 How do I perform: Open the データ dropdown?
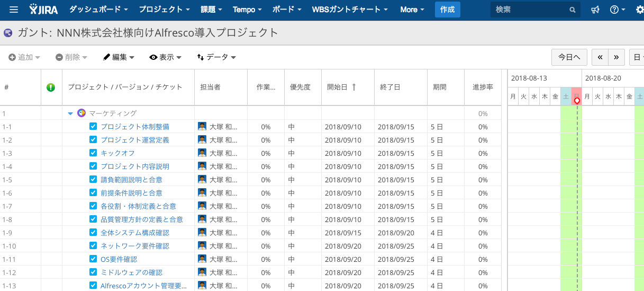[216, 57]
